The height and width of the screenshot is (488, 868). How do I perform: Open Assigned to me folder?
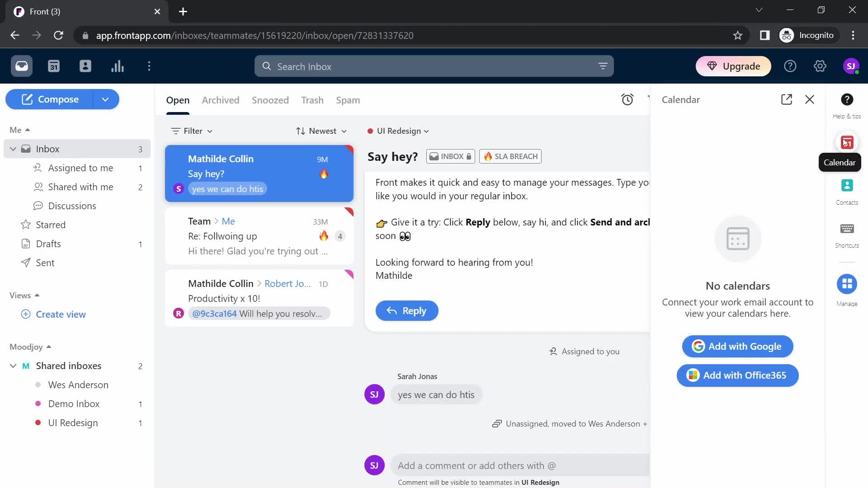[x=77, y=168]
